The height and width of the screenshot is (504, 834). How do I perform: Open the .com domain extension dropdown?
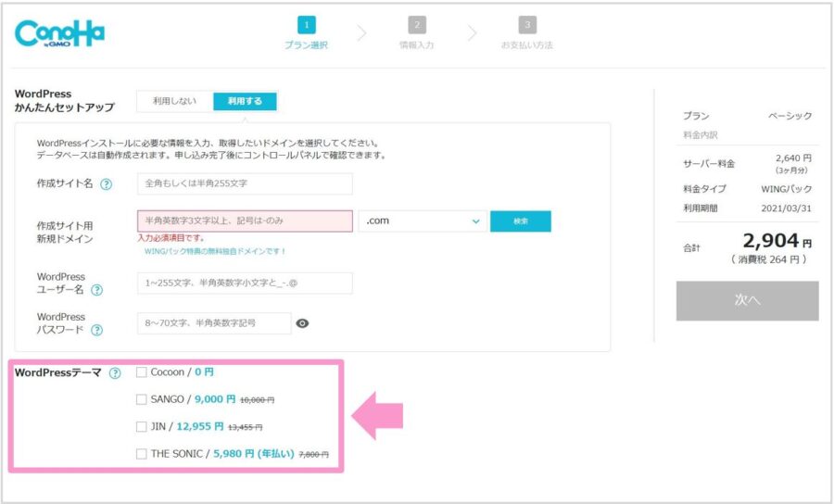(x=423, y=221)
